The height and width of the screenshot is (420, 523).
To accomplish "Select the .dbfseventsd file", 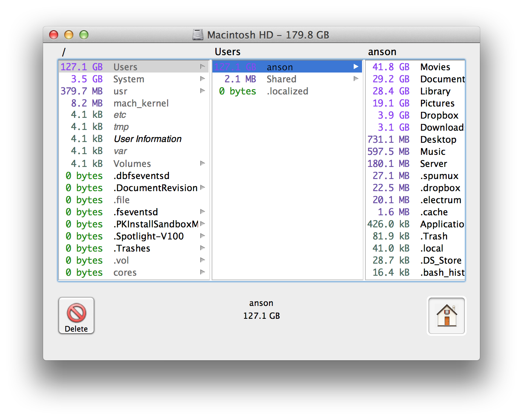I will click(134, 176).
